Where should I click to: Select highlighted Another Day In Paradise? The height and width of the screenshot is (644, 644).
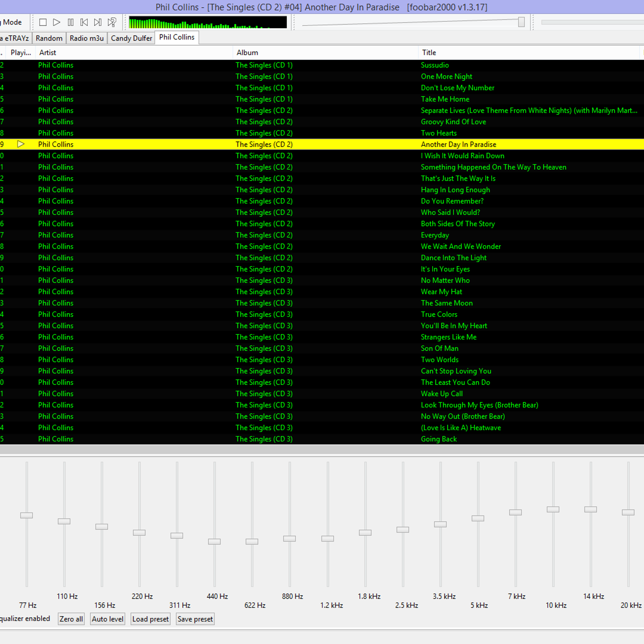322,144
